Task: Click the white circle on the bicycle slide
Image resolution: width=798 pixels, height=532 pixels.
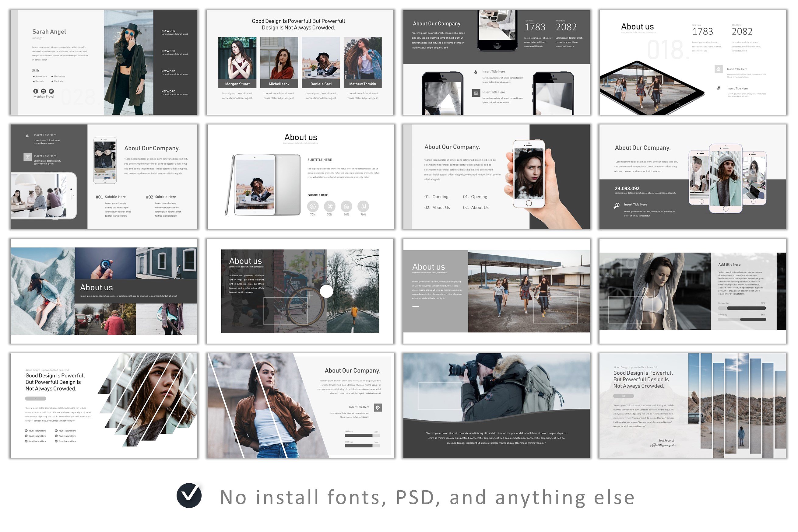Action: 326,291
